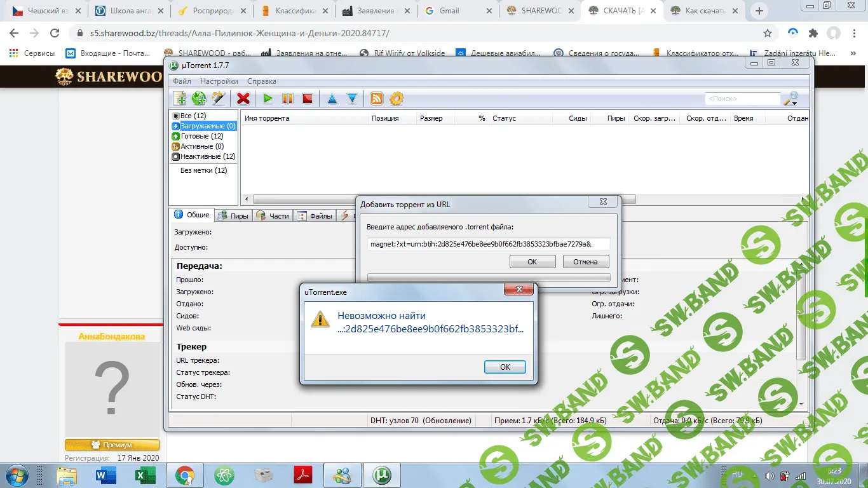868x488 pixels.
Task: Click OK in the uTorrent.exe error dialog
Action: pyautogui.click(x=505, y=367)
